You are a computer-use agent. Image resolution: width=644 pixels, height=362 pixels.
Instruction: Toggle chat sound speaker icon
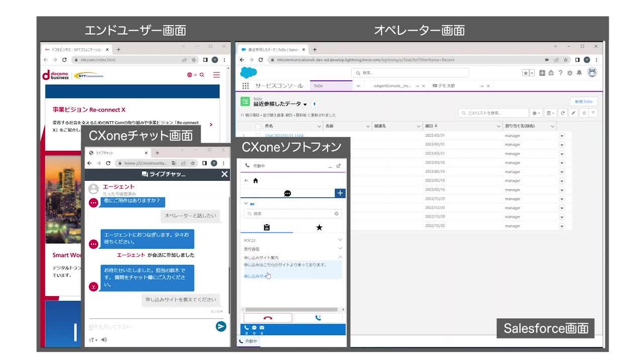tap(104, 339)
